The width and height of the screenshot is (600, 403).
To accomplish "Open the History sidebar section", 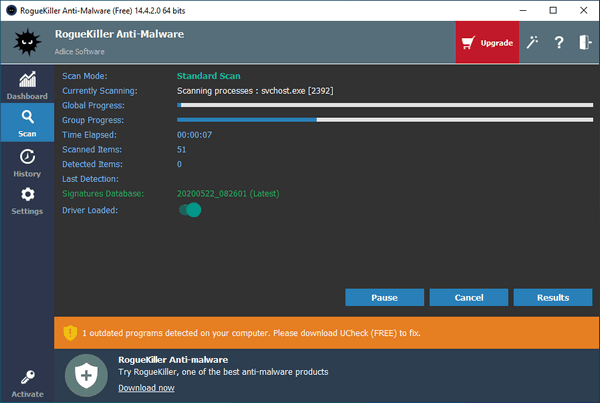I will pos(27,163).
